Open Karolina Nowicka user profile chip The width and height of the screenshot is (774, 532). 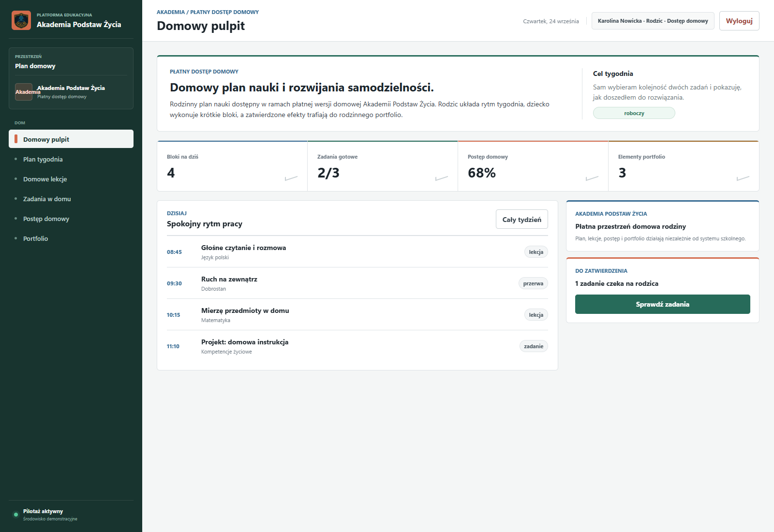pyautogui.click(x=653, y=21)
